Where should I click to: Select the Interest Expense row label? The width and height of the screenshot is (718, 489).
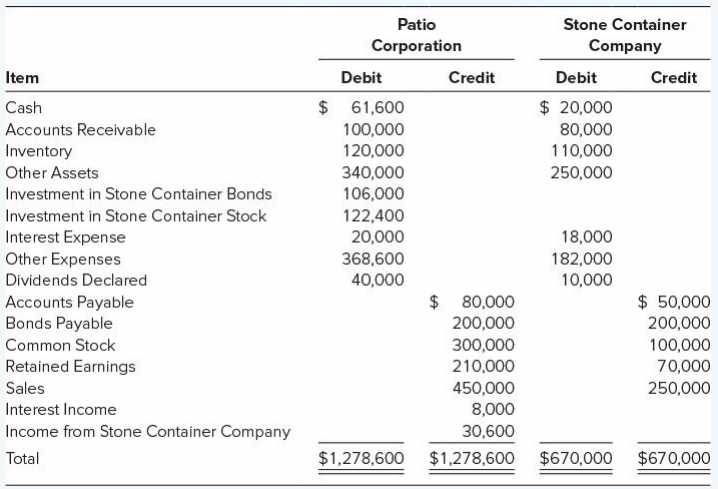pyautogui.click(x=65, y=237)
